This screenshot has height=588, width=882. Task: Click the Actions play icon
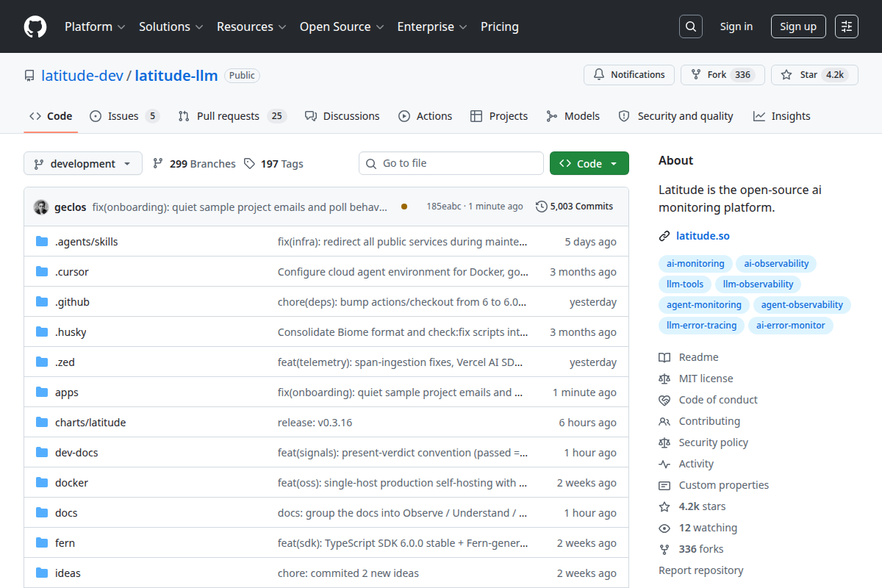404,116
